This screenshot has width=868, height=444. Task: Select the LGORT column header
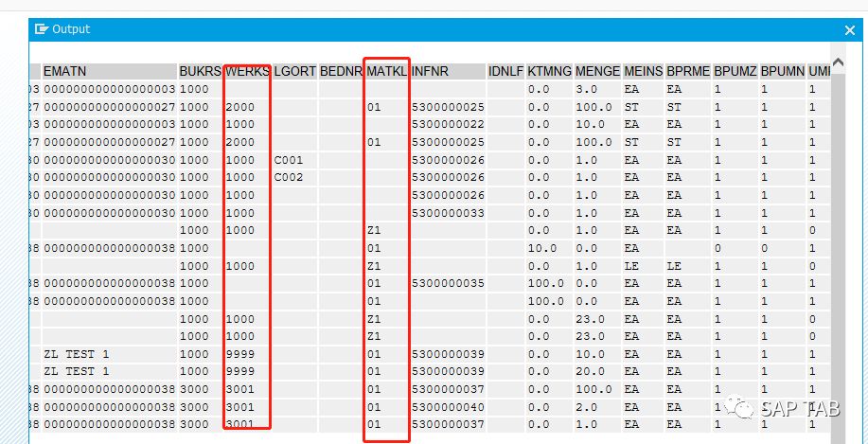point(295,71)
